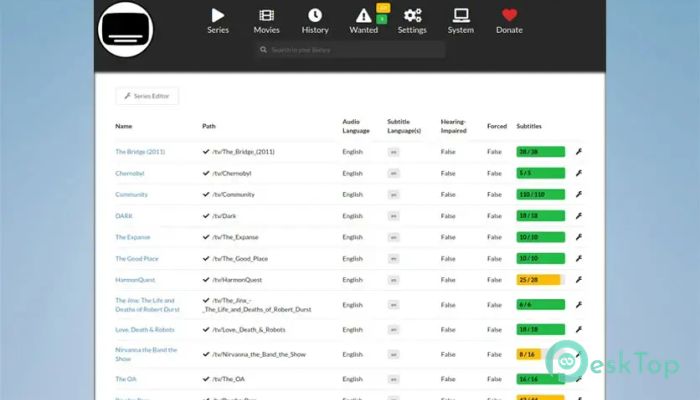Open The Good Place series
This screenshot has height=400, width=700.
tap(137, 258)
